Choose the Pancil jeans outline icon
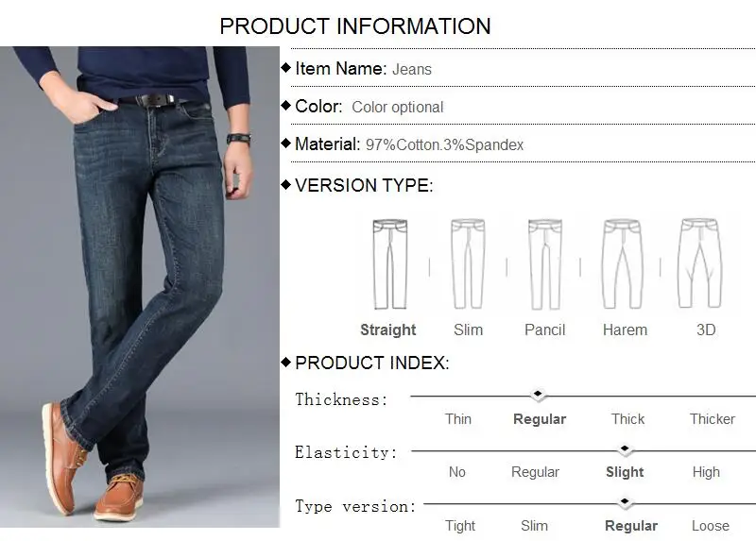Viewport: 756px width, 541px height. [545, 264]
